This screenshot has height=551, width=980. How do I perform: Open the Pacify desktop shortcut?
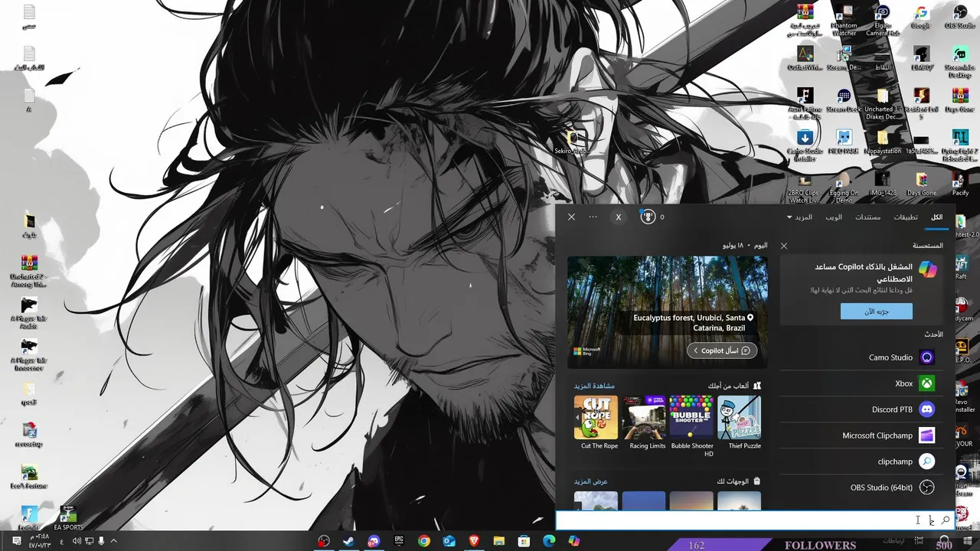tap(960, 183)
